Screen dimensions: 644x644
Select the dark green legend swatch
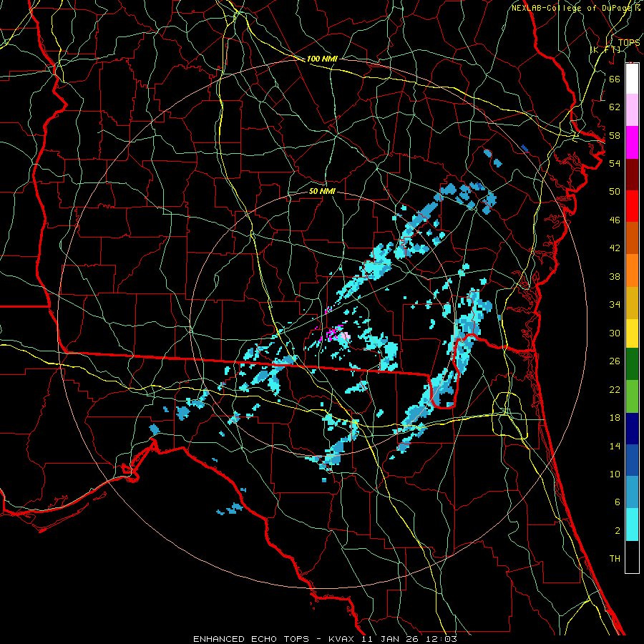632,364
